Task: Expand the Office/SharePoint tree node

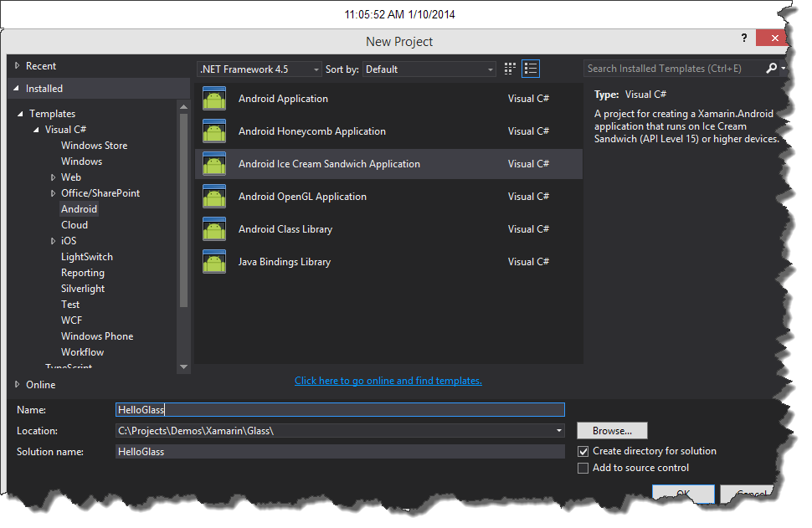Action: pyautogui.click(x=53, y=193)
